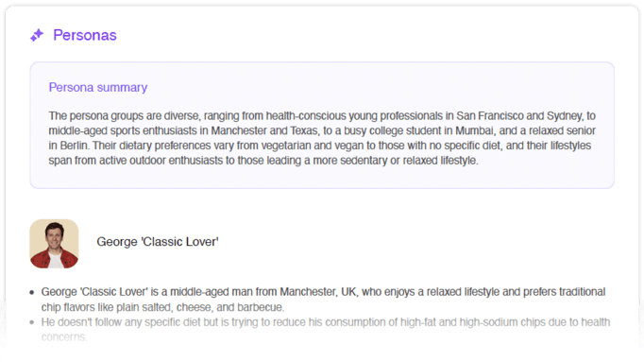Click 'active outdoor enthusiasts' in the summary
The image size is (644, 362).
[x=161, y=161]
